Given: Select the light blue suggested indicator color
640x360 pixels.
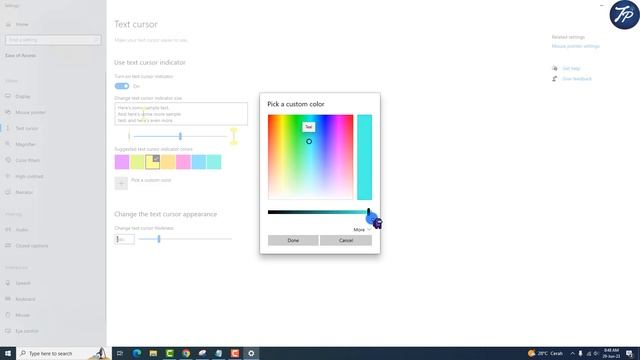Looking at the screenshot, I should point(199,162).
